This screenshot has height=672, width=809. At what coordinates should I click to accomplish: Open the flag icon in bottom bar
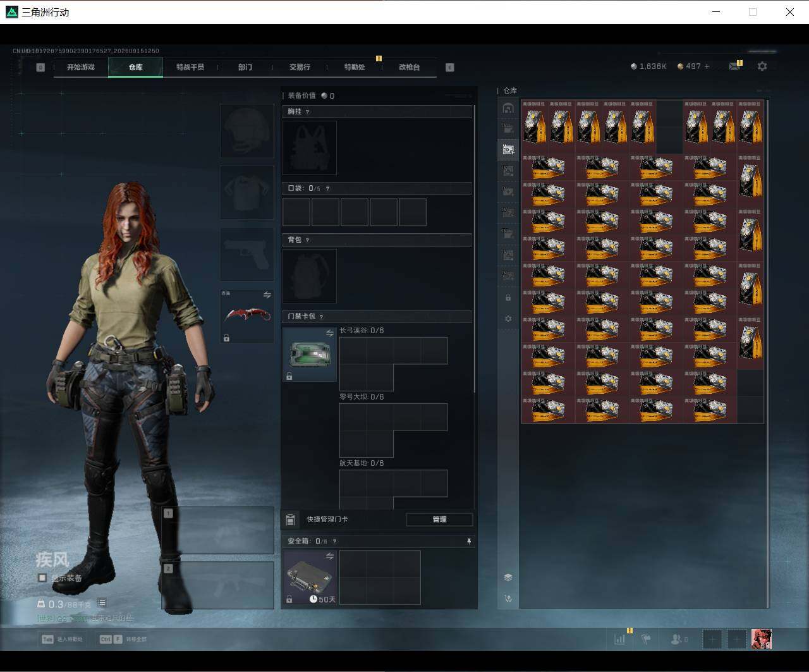[646, 639]
